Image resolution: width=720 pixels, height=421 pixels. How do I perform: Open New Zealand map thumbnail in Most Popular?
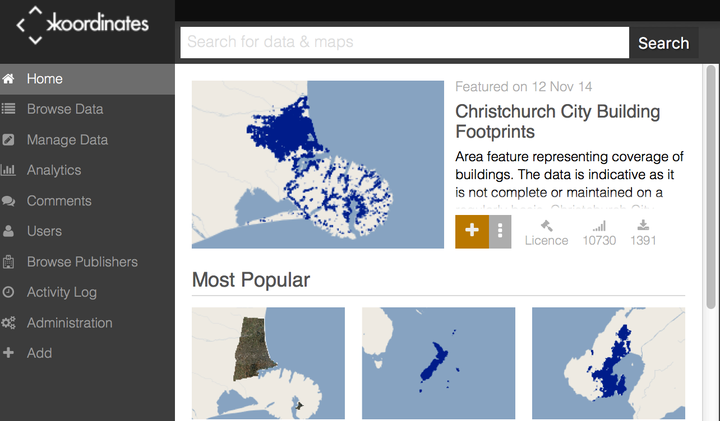tap(439, 363)
